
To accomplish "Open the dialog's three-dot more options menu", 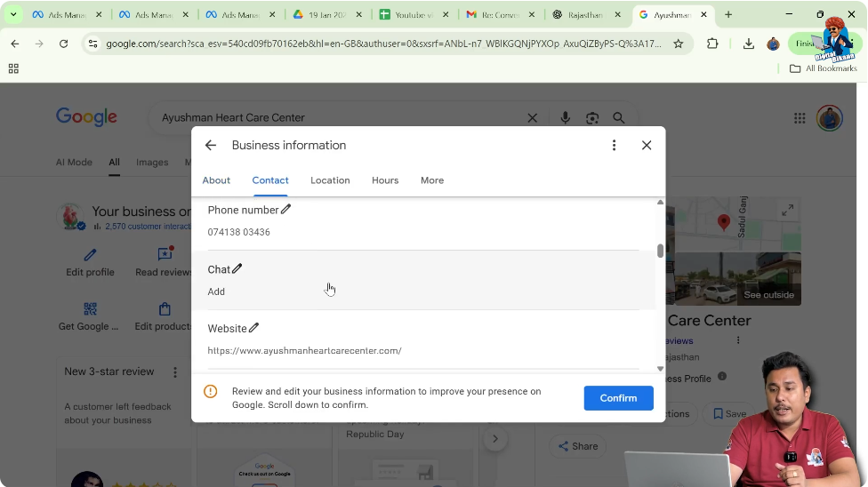I will click(x=614, y=145).
